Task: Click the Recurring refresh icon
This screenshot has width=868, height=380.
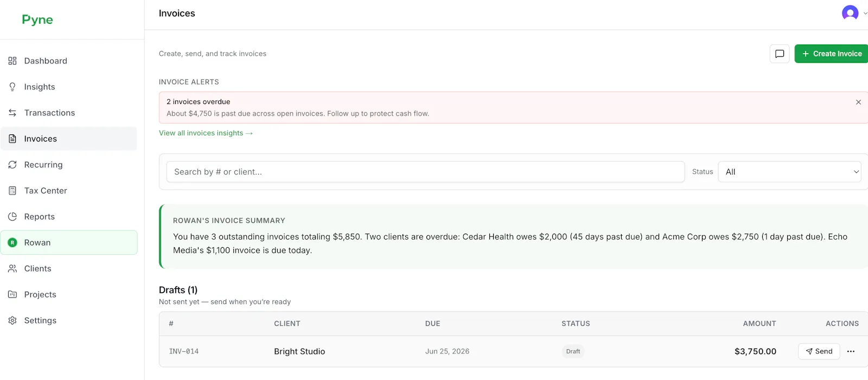Action: click(12, 165)
